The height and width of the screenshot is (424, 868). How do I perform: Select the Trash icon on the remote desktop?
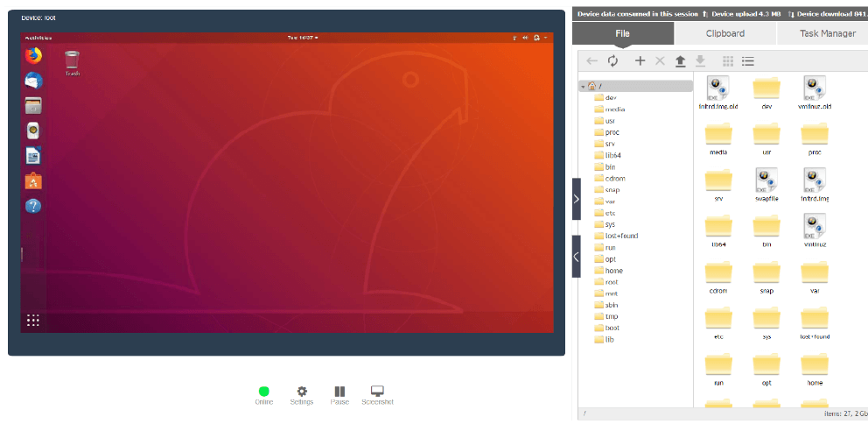click(72, 63)
